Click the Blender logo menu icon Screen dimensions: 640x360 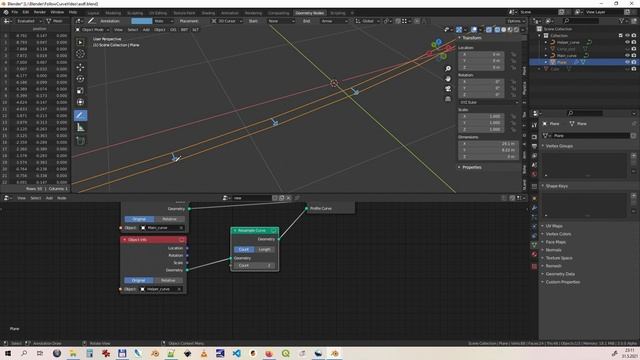point(6,12)
